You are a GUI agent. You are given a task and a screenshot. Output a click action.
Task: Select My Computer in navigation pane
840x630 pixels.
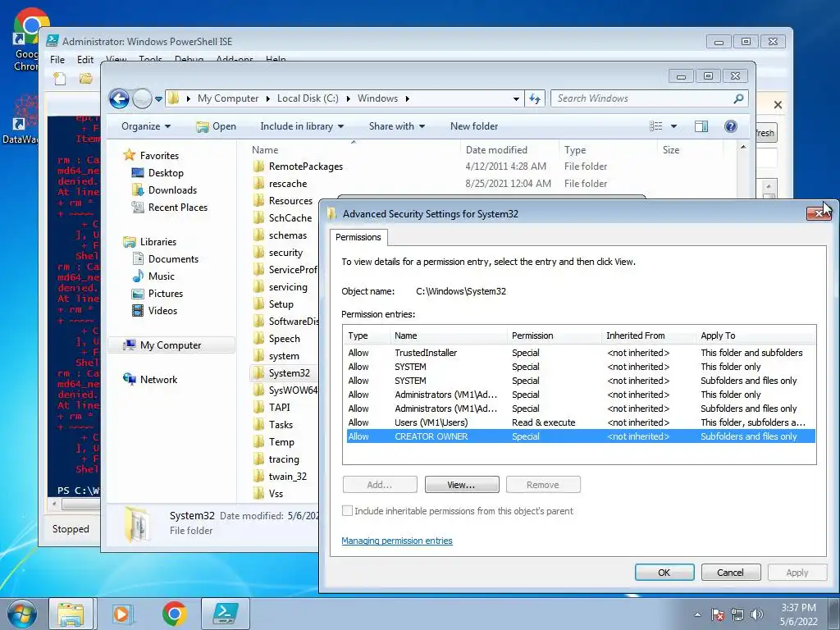pos(171,345)
